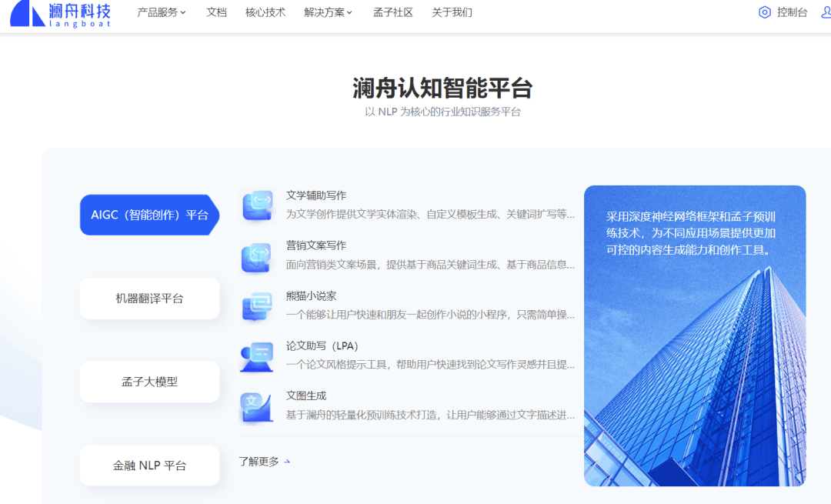Viewport: 831px width, 504px height.
Task: Click the blue skyscraper banner image
Action: point(695,335)
